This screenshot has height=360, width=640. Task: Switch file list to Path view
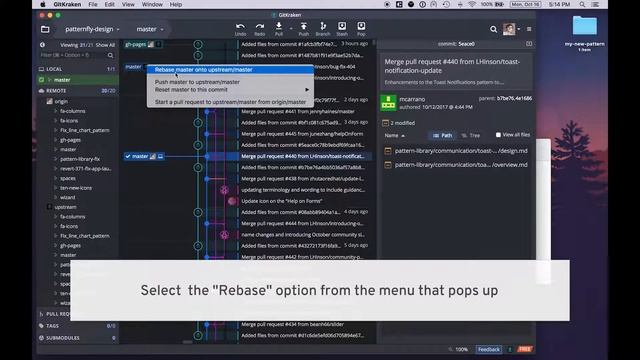point(442,136)
